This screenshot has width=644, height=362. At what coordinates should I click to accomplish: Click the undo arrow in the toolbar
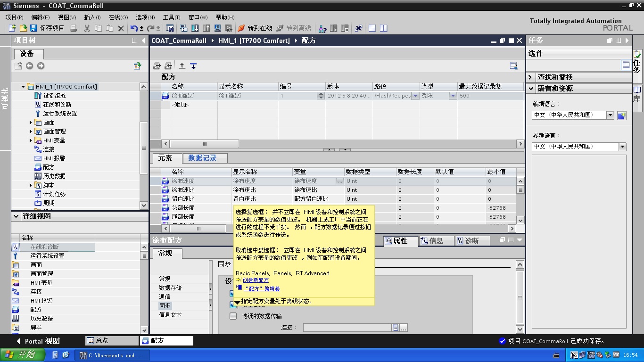[x=134, y=28]
